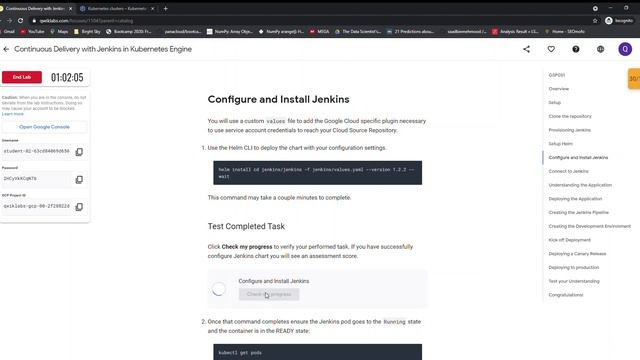Jump to Understanding the Application section
640x360 pixels.
click(x=580, y=185)
